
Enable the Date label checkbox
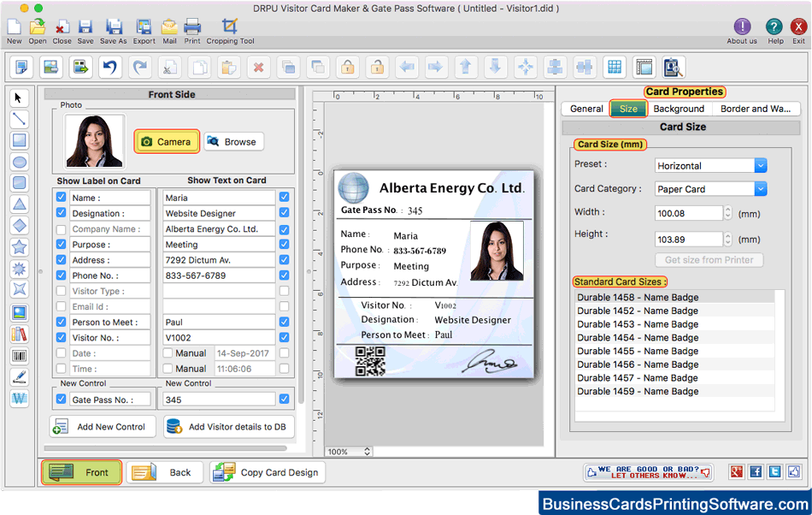point(61,353)
